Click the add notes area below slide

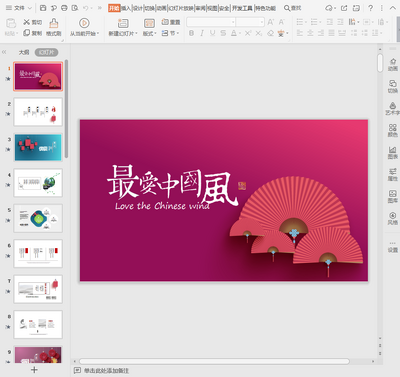pos(102,370)
